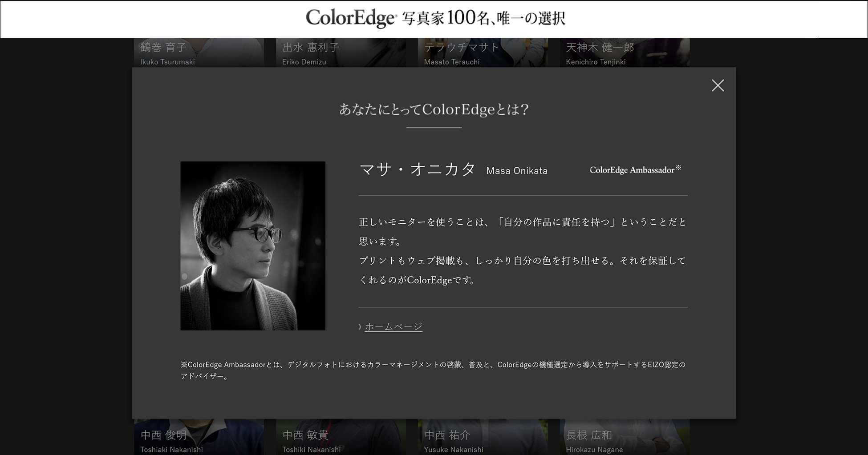Open the ホームページ link
This screenshot has width=868, height=455.
(x=393, y=327)
